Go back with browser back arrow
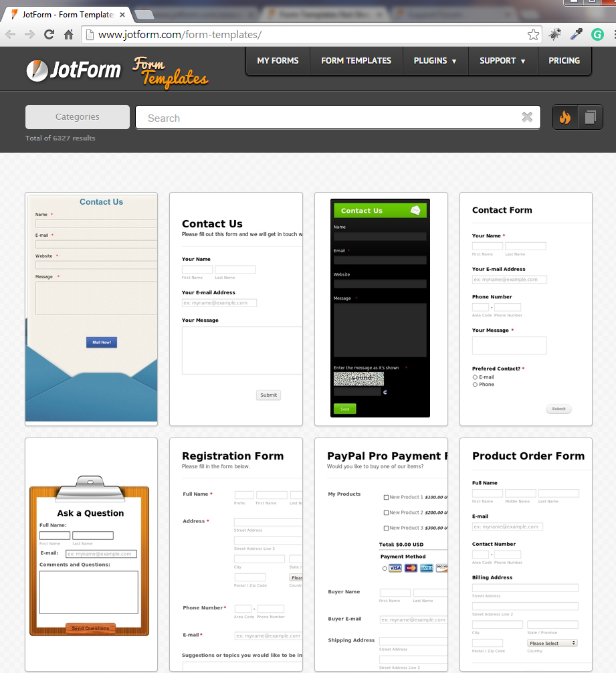The height and width of the screenshot is (673, 616). [10, 34]
